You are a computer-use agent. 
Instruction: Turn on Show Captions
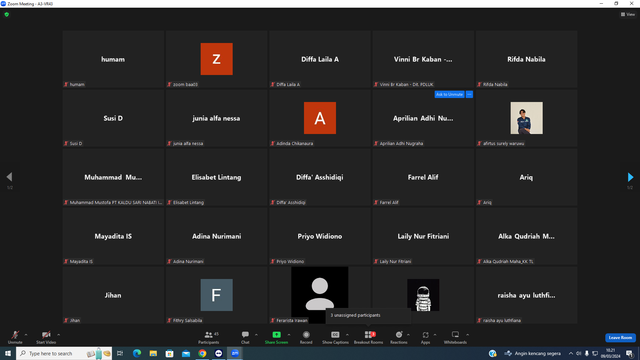pos(335,337)
